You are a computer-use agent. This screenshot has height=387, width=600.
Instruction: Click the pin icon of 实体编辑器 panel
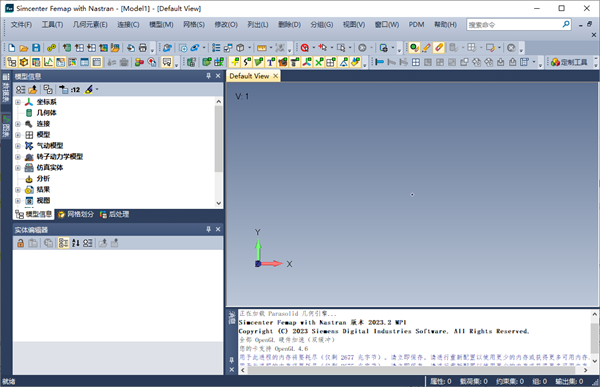coord(208,229)
